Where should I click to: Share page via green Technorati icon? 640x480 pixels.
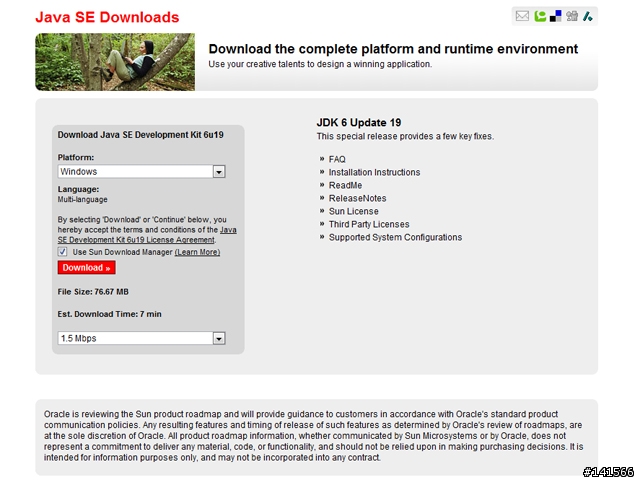[540, 16]
